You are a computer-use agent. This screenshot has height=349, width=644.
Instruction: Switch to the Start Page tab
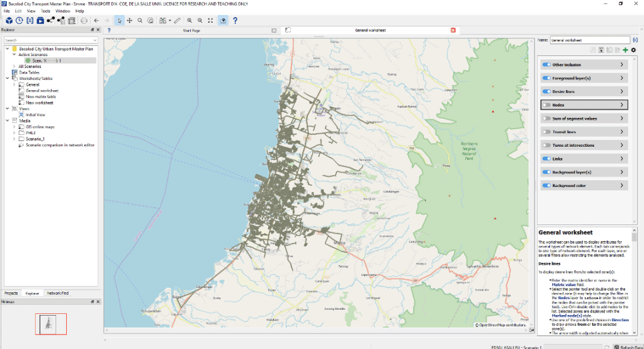pyautogui.click(x=191, y=30)
